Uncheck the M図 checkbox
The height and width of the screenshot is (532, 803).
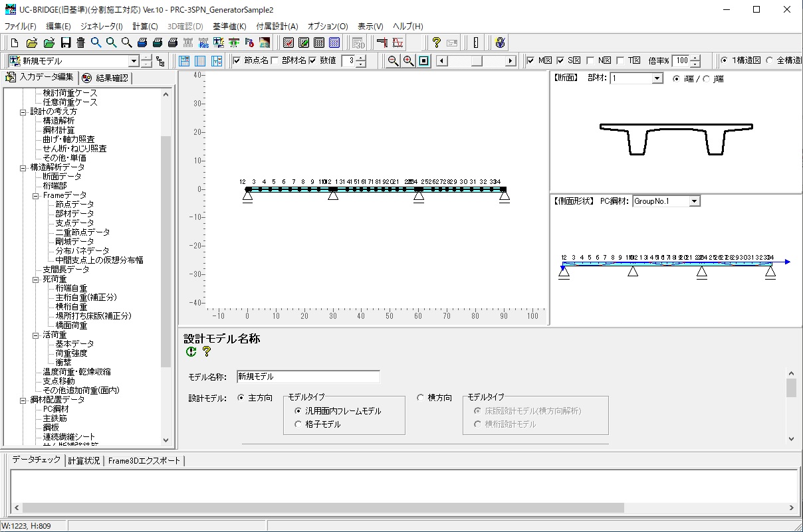click(530, 61)
